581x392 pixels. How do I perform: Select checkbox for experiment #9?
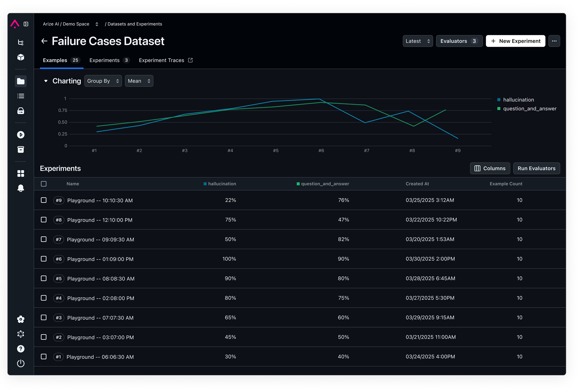pyautogui.click(x=44, y=200)
